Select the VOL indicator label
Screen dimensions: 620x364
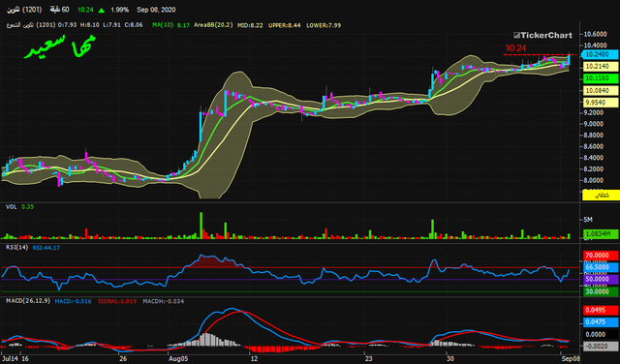[11, 207]
